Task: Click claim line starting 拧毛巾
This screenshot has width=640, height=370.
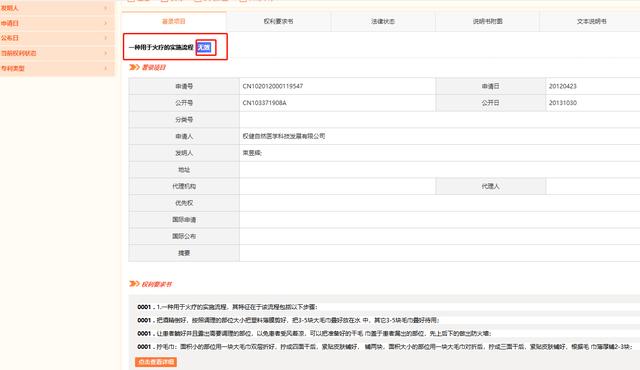Action: pyautogui.click(x=394, y=347)
